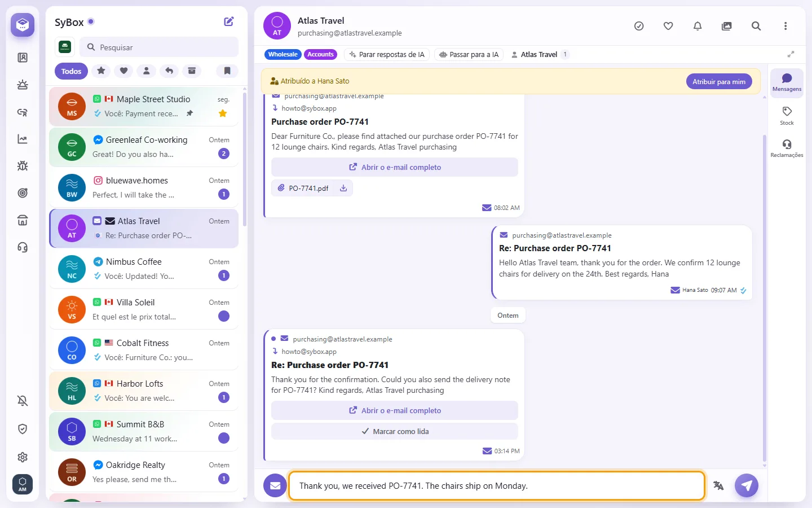Open the alarm siren sidebar icon
The image size is (812, 508).
pos(23,85)
